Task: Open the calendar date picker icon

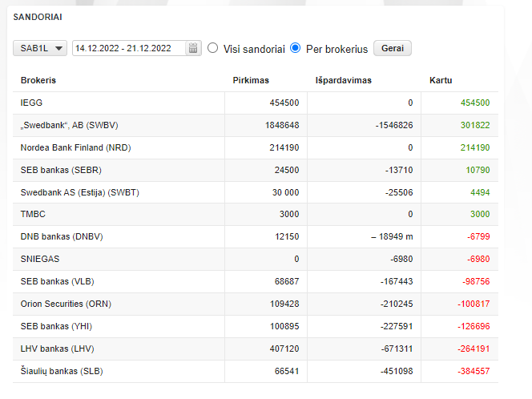Action: point(193,48)
